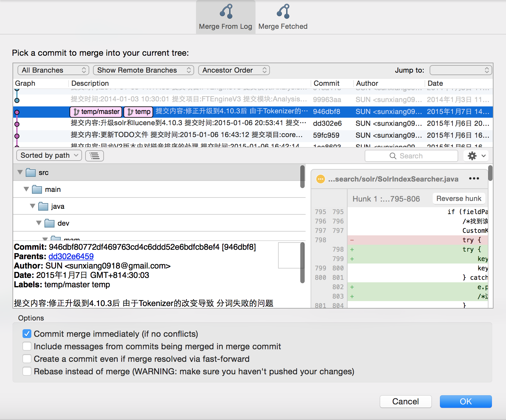Click the three-dots menu for SolrIndexSearcher.java
506x420 pixels.
pos(474,178)
